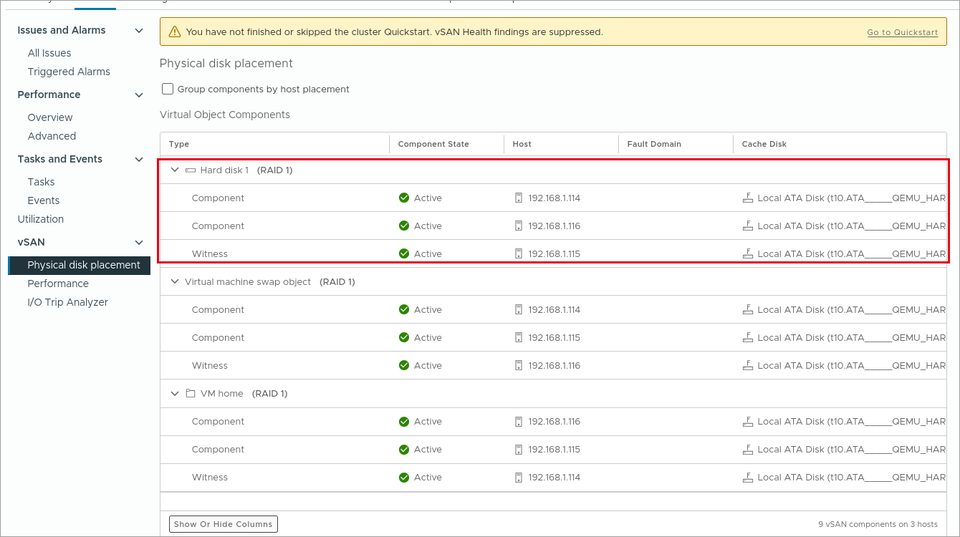Click the cache disk icon in Hard disk 1 first Component row
The width and height of the screenshot is (960, 537).
tap(748, 198)
